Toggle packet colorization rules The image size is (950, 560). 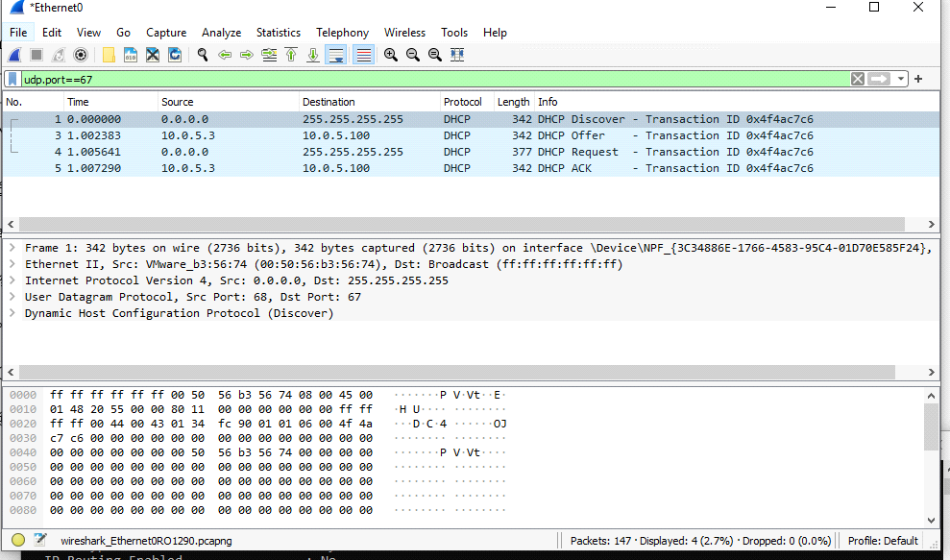(363, 55)
